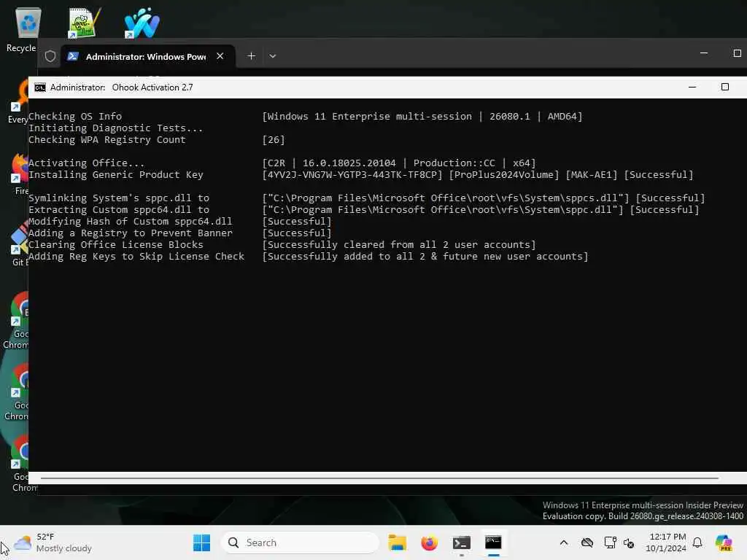Click 'Checking WPA Registry Count' text
747x560 pixels.
pos(107,139)
